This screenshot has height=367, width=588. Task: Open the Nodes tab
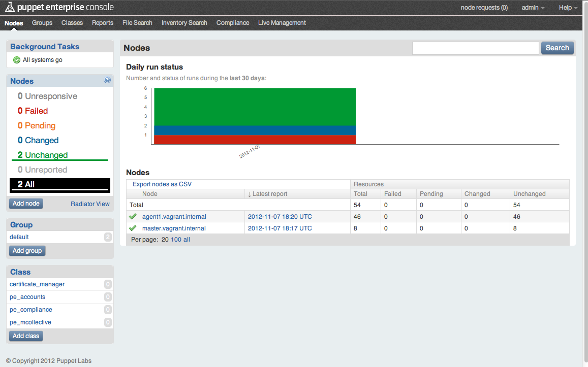[14, 23]
